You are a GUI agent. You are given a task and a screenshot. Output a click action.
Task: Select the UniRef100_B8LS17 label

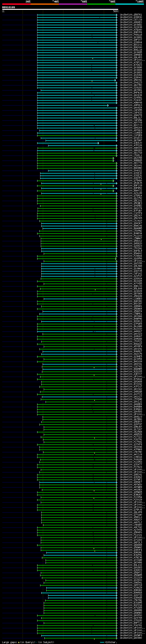pos(131,118)
